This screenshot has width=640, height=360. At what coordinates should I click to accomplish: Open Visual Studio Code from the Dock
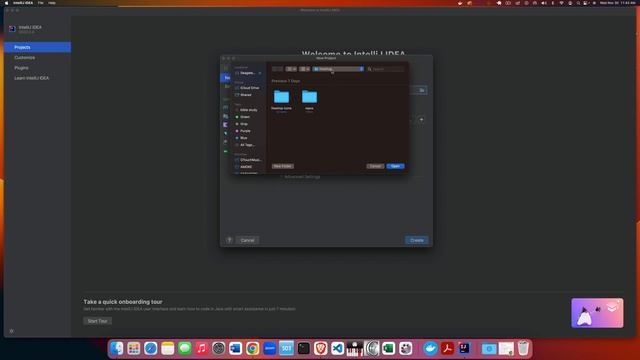coord(338,348)
